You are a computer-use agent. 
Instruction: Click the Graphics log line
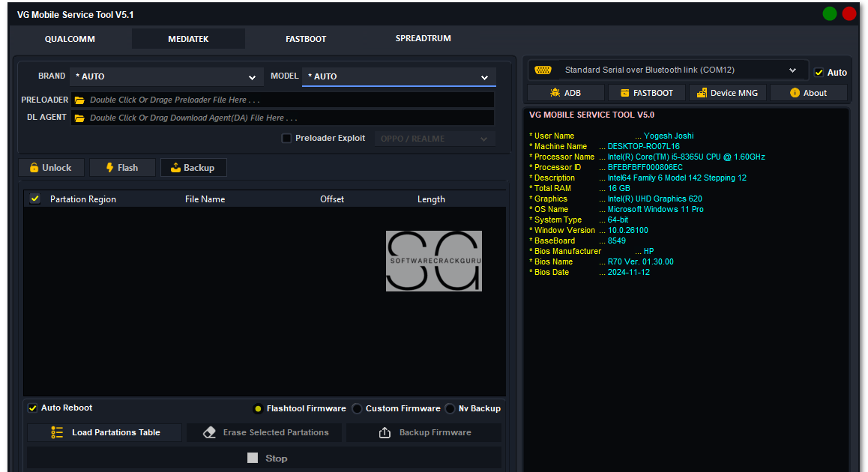(615, 199)
